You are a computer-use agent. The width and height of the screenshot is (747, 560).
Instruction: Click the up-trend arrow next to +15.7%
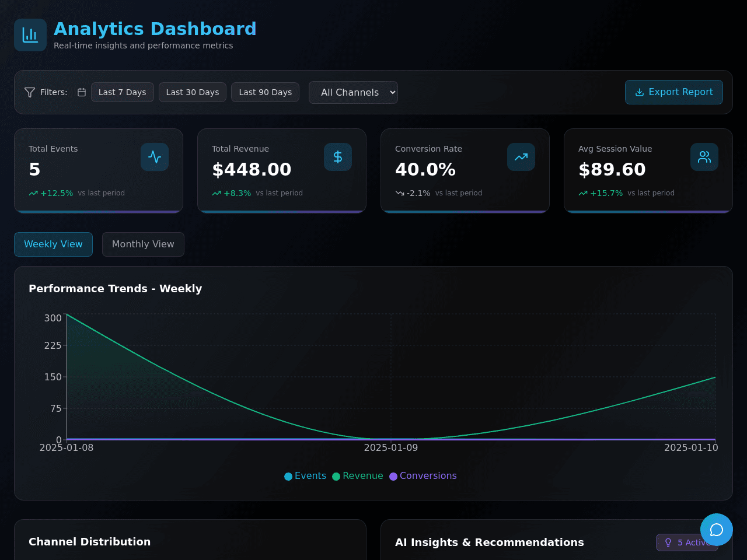pyautogui.click(x=583, y=193)
